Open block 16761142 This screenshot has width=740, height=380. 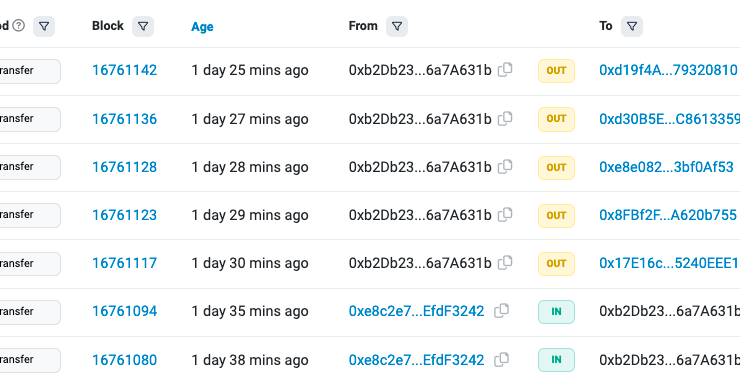[124, 70]
